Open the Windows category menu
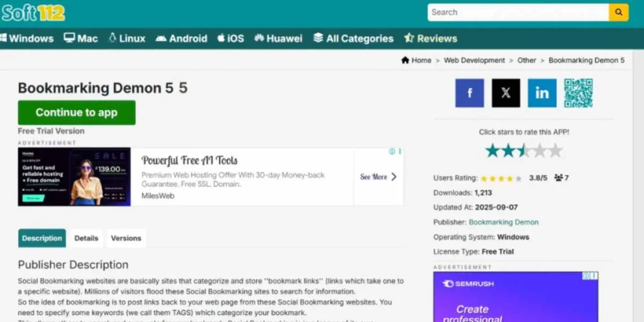 [28, 38]
